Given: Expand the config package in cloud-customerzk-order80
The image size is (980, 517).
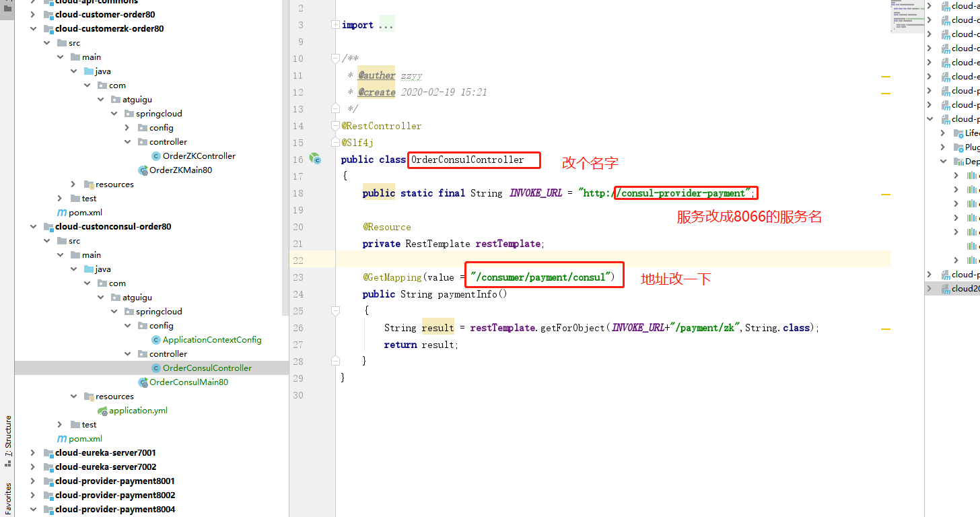Looking at the screenshot, I should 127,128.
